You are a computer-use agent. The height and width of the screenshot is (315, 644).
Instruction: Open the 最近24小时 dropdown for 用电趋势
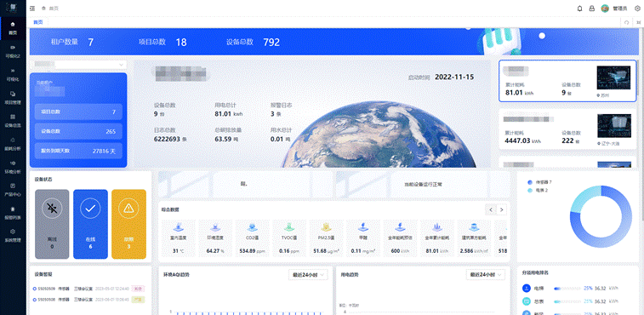click(x=486, y=274)
